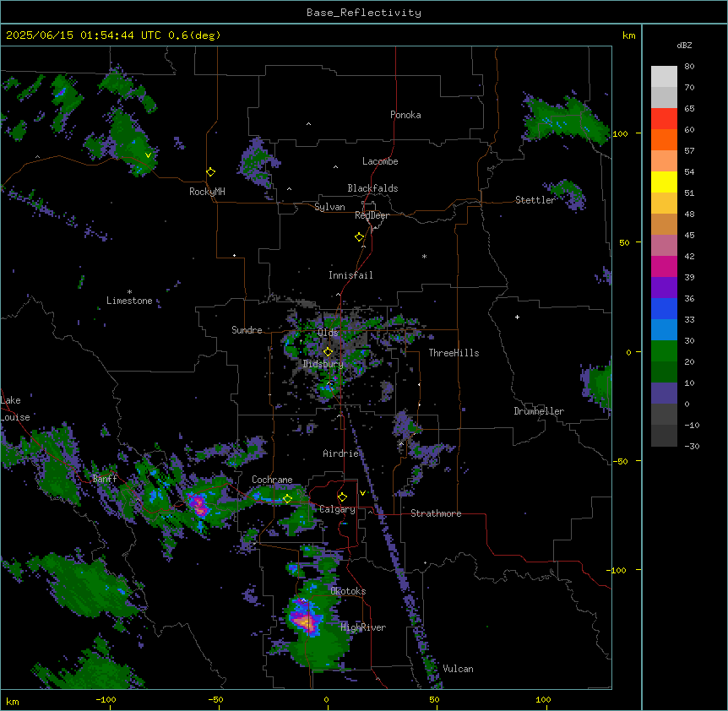Click the Innisfail city label
This screenshot has height=711, width=728.
tap(350, 275)
